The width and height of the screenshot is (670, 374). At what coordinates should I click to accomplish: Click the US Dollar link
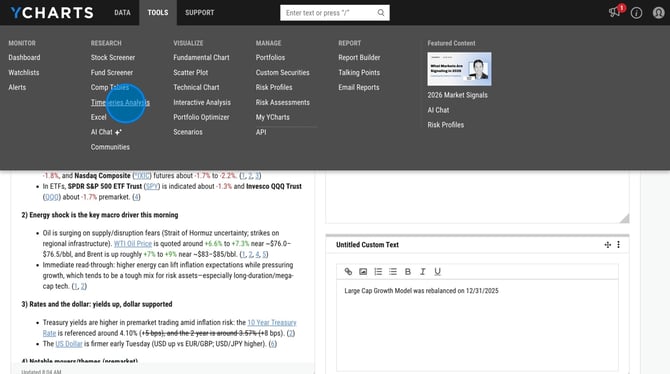69,344
